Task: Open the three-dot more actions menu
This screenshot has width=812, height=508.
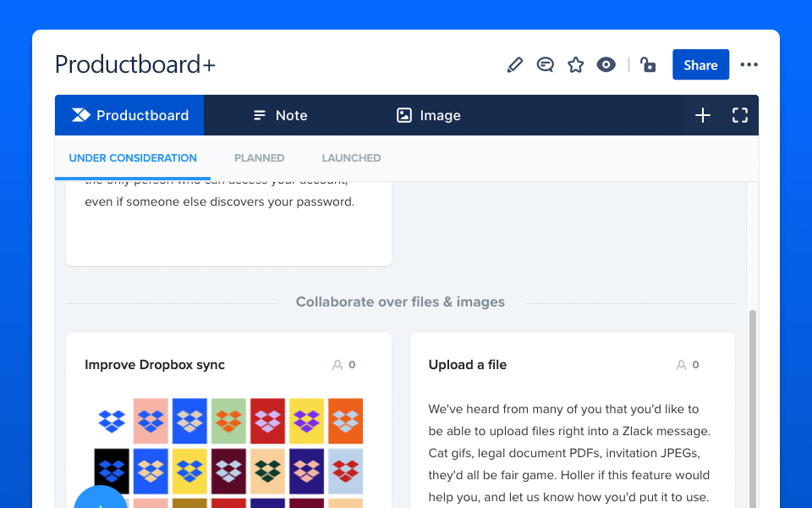Action: click(749, 65)
